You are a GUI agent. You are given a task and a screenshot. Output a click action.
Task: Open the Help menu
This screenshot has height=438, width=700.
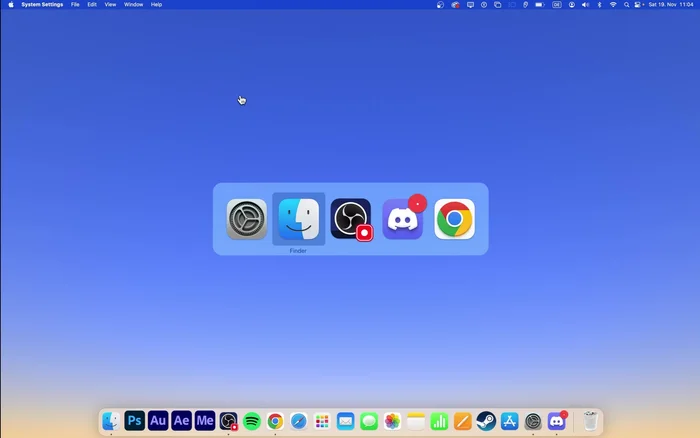coord(156,4)
